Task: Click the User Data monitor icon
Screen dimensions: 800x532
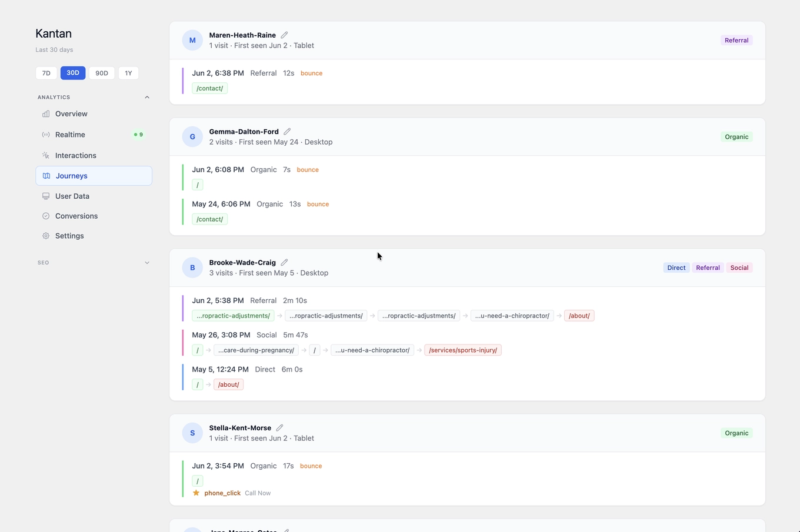Action: point(46,196)
